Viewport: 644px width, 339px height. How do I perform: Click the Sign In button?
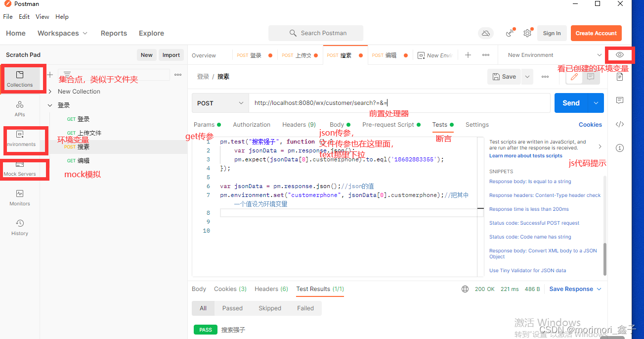552,33
